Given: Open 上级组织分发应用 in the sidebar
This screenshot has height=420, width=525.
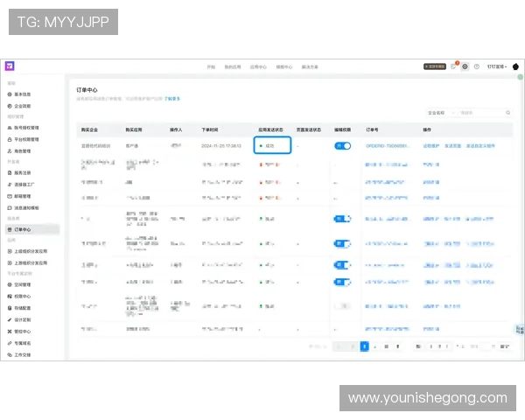Looking at the screenshot, I should pos(27,251).
